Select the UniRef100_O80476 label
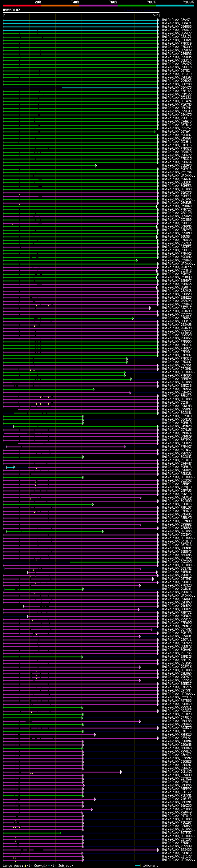The width and height of the screenshot is (197, 868). click(x=177, y=64)
